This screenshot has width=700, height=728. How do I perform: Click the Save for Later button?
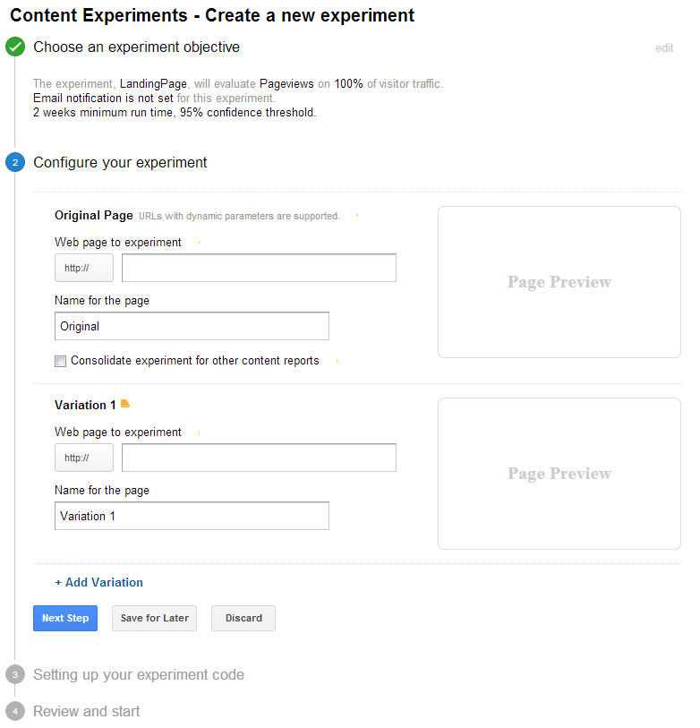point(155,618)
